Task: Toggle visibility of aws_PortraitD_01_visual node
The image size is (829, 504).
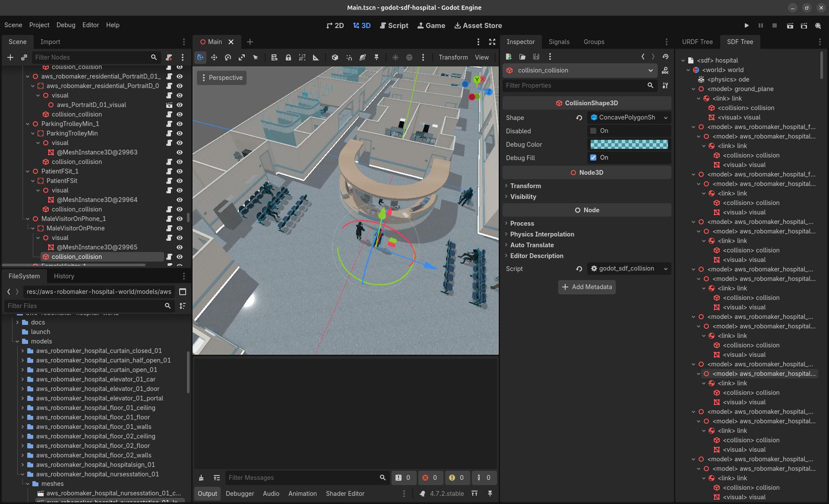Action: point(180,105)
